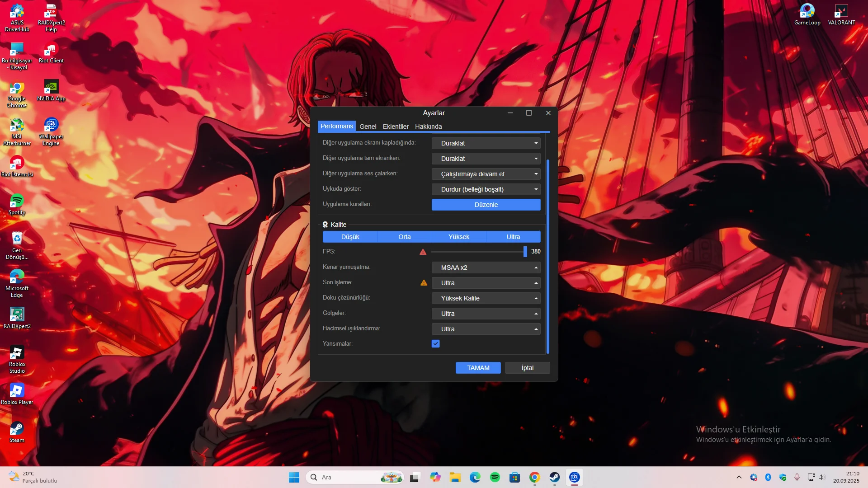Screen dimensions: 868x488
Task: Open Gölgeler quality dropdown
Action: click(486, 314)
